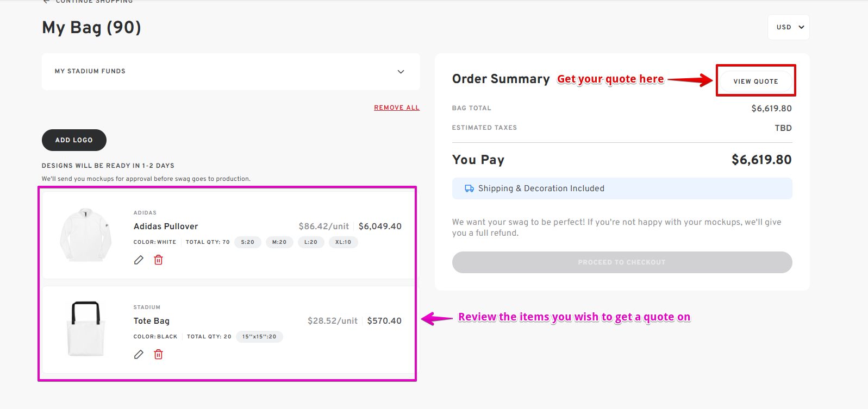
Task: Select the XL:10 size chip
Action: 343,242
